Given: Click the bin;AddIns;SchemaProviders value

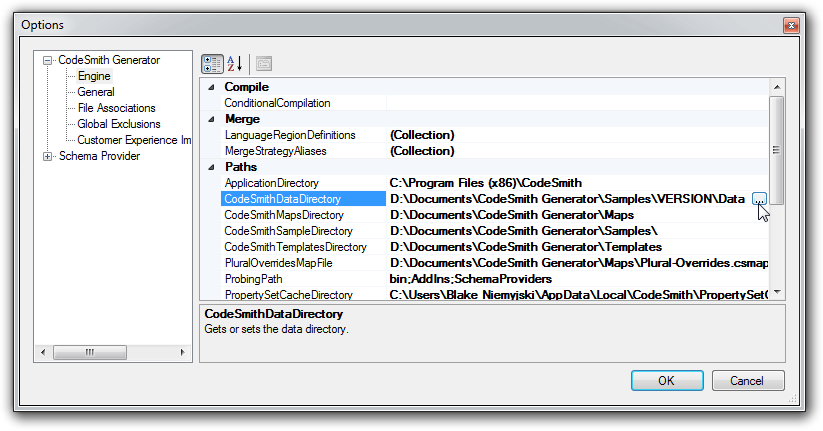Looking at the screenshot, I should click(x=577, y=279).
